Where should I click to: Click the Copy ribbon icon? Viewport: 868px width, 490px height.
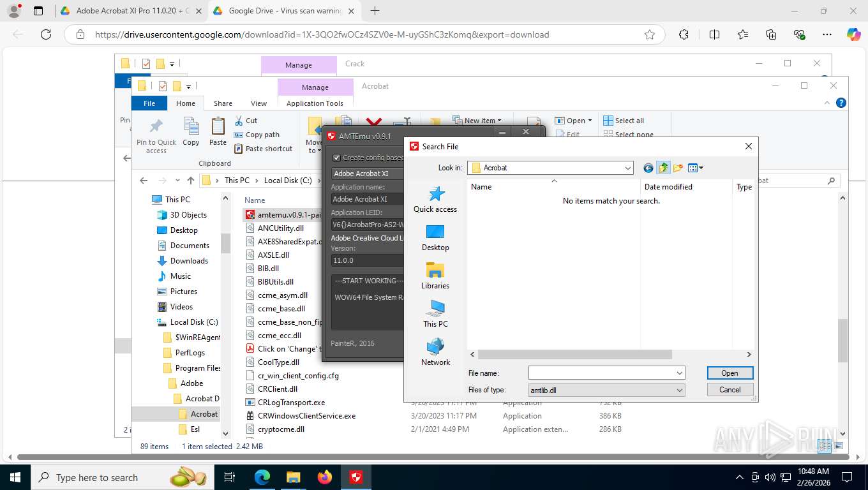coord(191,131)
